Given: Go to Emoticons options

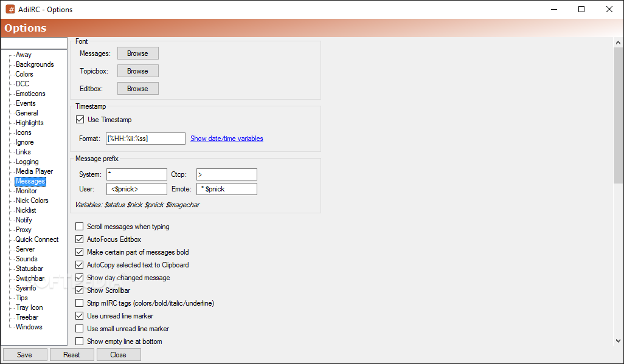Looking at the screenshot, I should click(x=30, y=94).
